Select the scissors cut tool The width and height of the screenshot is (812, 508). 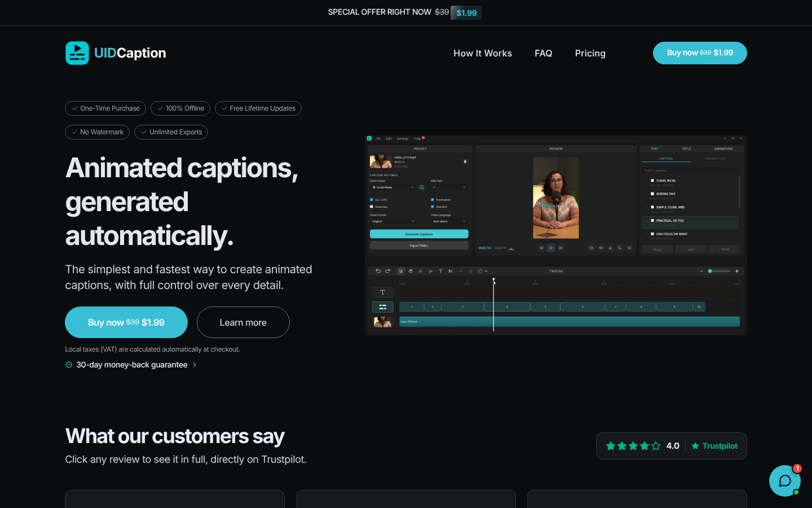[x=451, y=271]
